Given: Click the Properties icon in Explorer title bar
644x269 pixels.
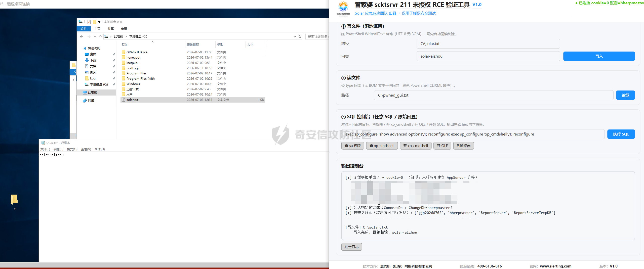Looking at the screenshot, I should point(89,22).
